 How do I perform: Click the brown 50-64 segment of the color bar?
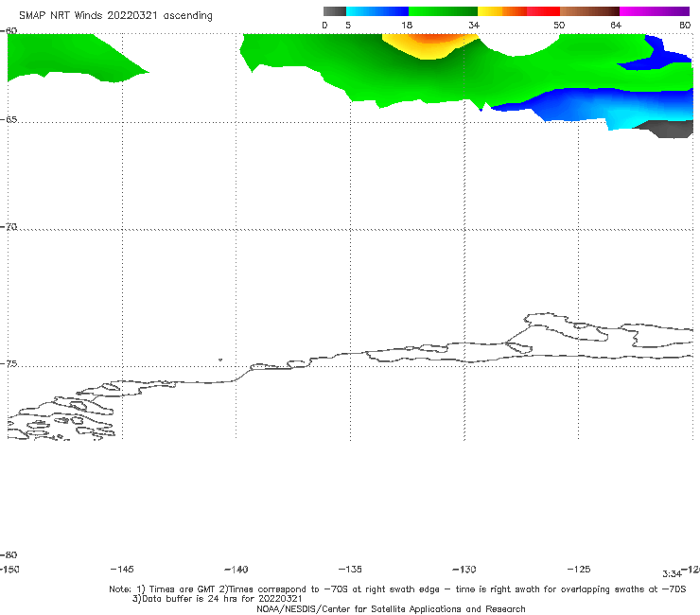click(x=589, y=11)
